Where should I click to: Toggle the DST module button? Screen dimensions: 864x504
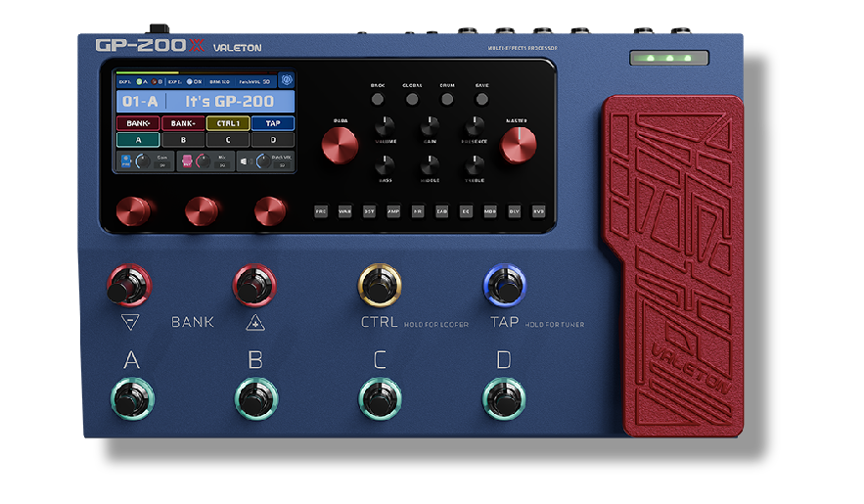[x=369, y=211]
